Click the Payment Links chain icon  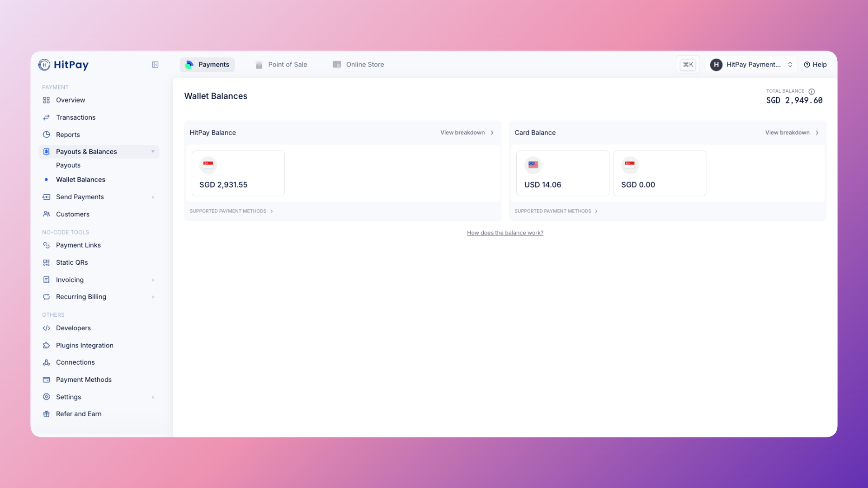coord(47,245)
